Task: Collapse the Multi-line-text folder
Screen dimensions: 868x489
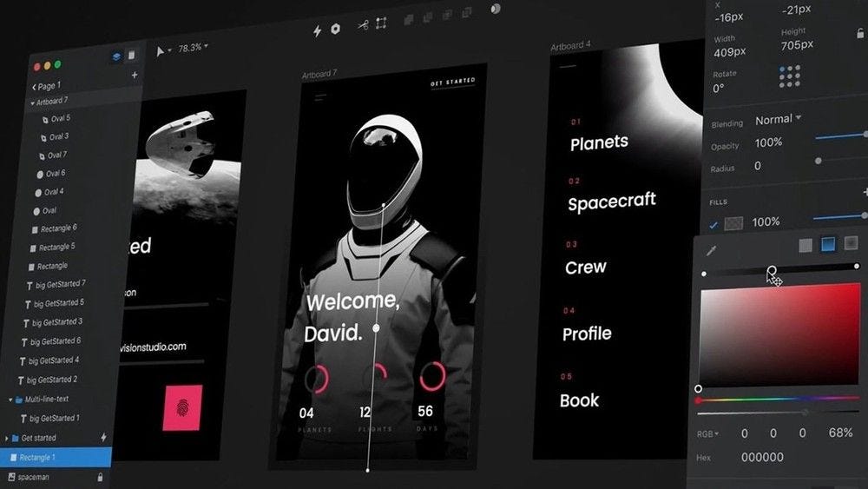Action: (x=10, y=400)
